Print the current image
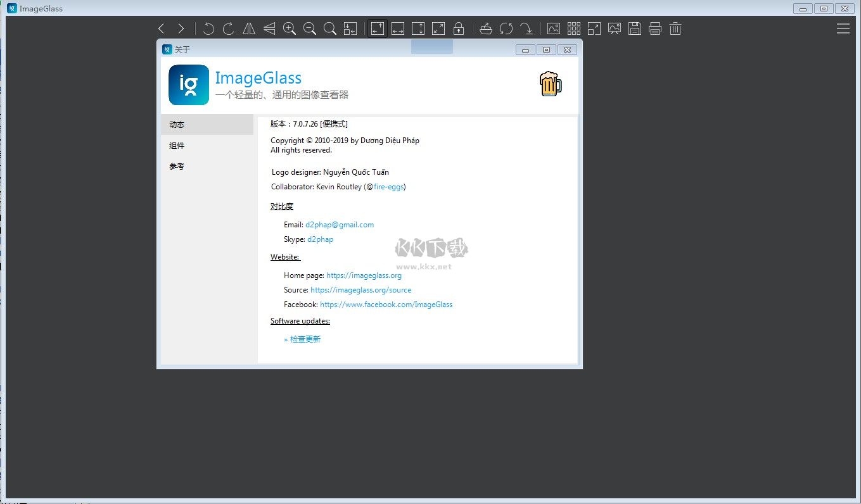 tap(654, 28)
